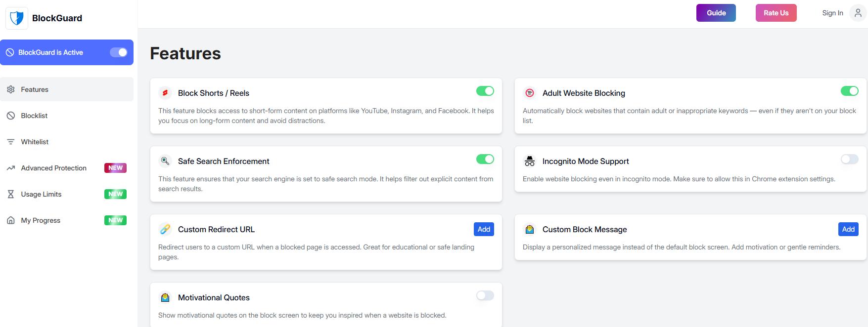Enable Incognito Mode Support toggle
The height and width of the screenshot is (327, 868).
tap(850, 159)
